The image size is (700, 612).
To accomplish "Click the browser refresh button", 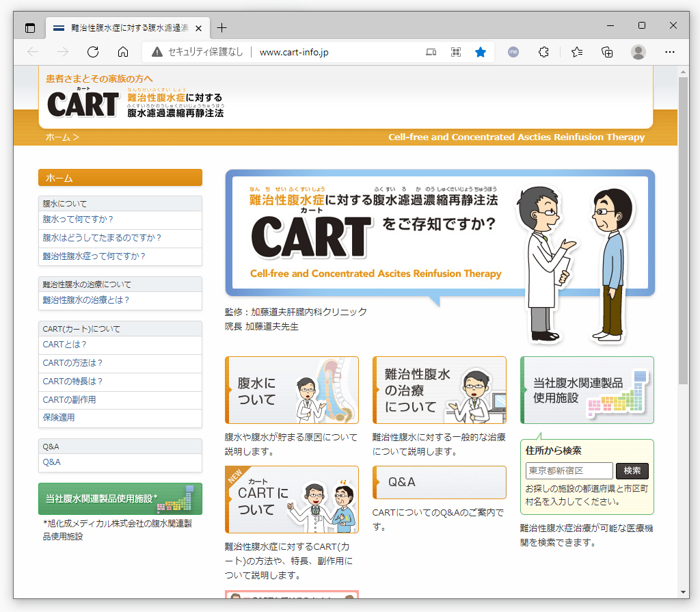I will click(93, 52).
